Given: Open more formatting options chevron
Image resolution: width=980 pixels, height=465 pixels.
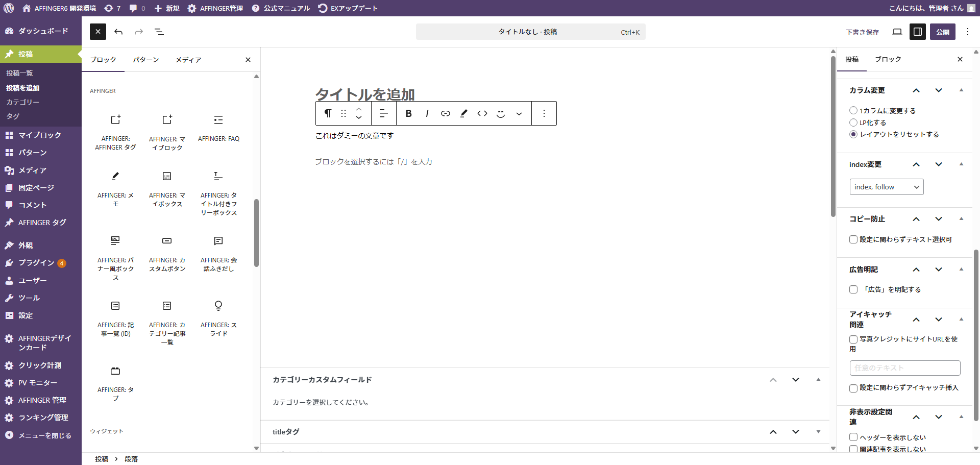Looking at the screenshot, I should pyautogui.click(x=519, y=113).
